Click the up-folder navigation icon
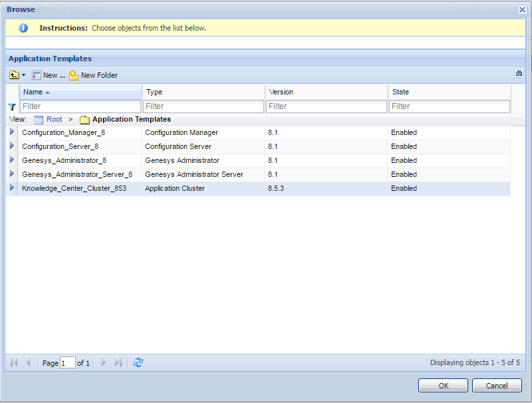This screenshot has height=403, width=532. tap(14, 75)
